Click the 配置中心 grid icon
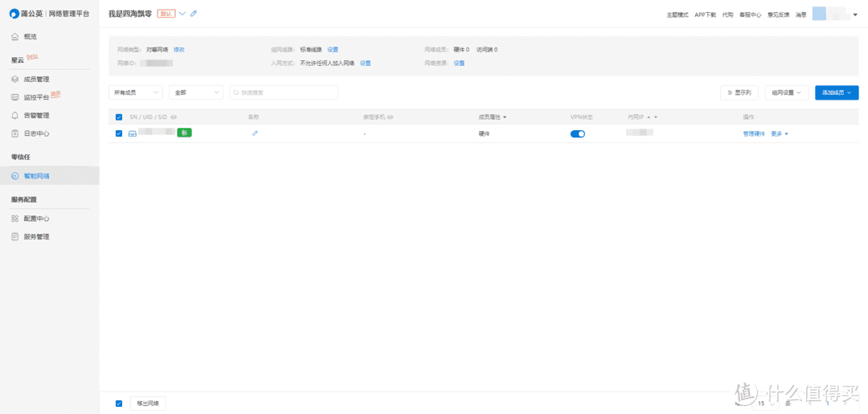Viewport: 868px width, 414px height. [15, 219]
